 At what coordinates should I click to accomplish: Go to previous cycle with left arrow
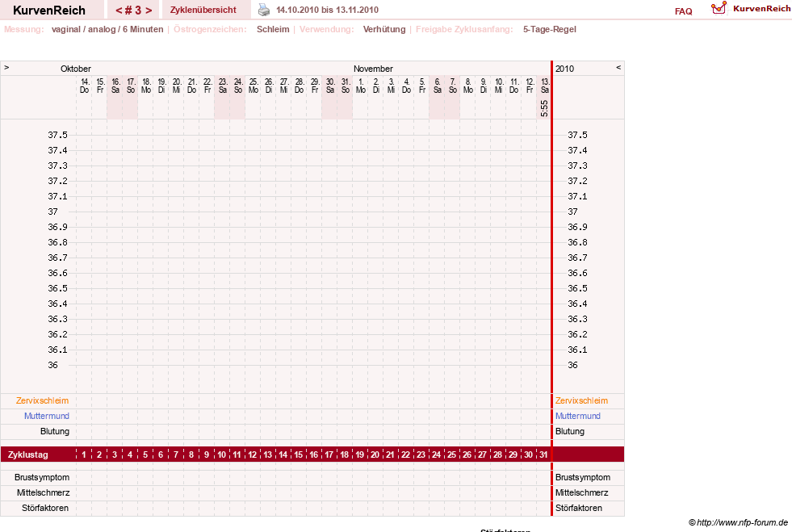tap(119, 10)
